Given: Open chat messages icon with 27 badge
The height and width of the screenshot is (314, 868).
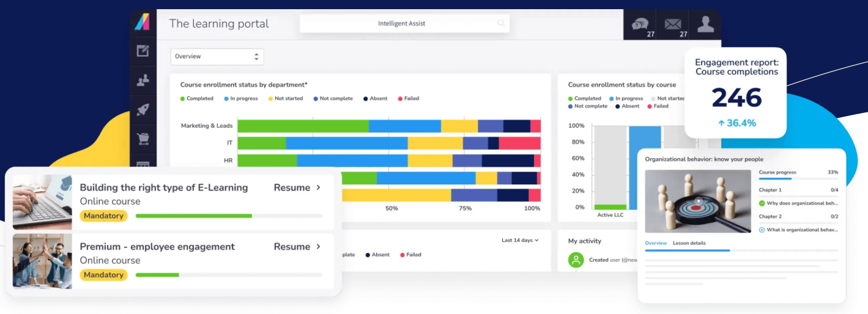Looking at the screenshot, I should point(640,25).
